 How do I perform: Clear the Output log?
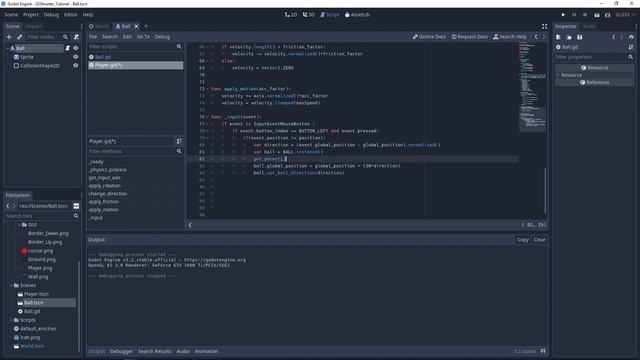(539, 240)
